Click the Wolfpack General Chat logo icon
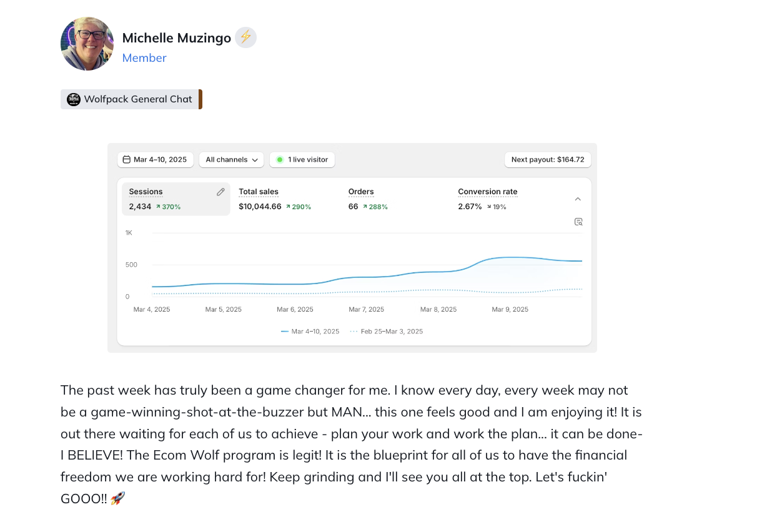Image resolution: width=767 pixels, height=532 pixels. tap(74, 99)
